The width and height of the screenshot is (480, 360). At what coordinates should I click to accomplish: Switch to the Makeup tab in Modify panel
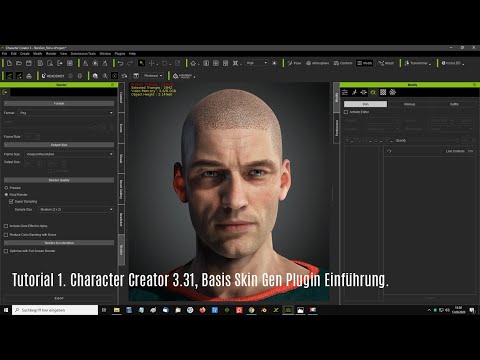409,104
